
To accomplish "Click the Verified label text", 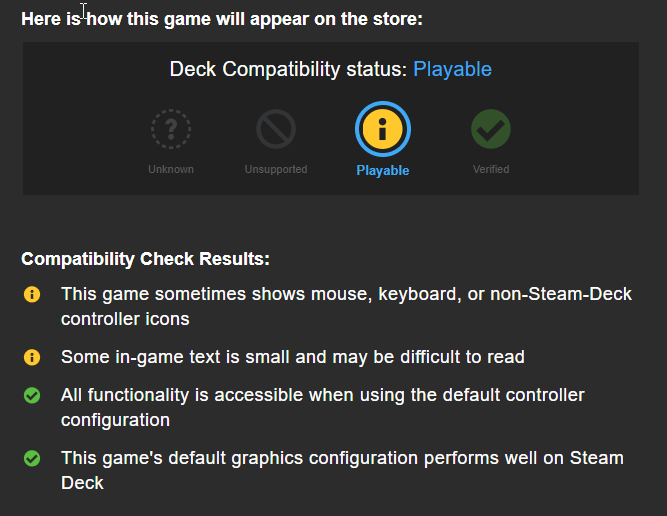I will [491, 169].
